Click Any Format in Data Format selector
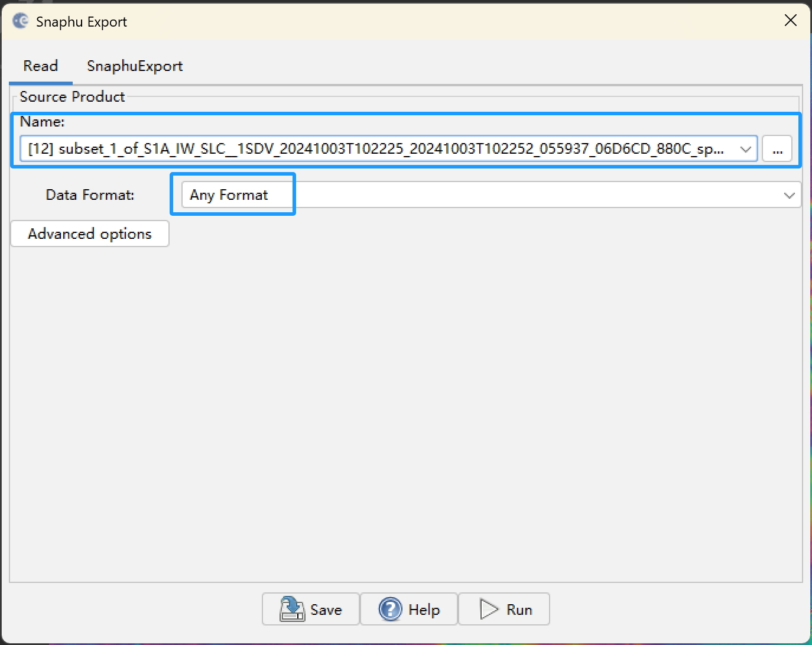Viewport: 812px width, 645px height. pos(228,195)
